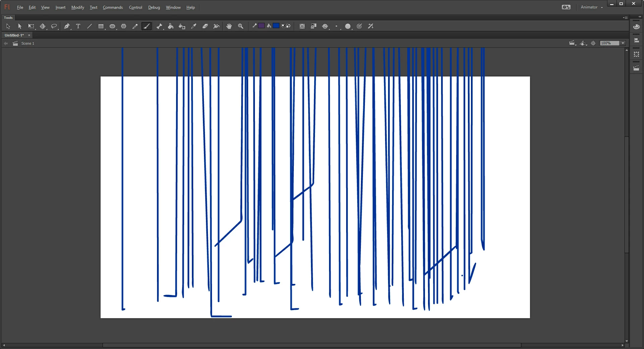Choose the Width tool
This screenshot has width=644, height=349.
click(x=217, y=26)
